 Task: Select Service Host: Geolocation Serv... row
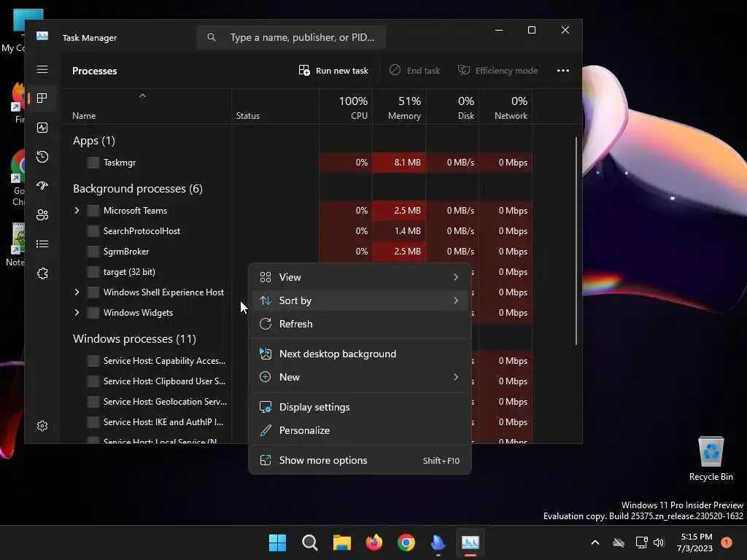click(x=155, y=402)
